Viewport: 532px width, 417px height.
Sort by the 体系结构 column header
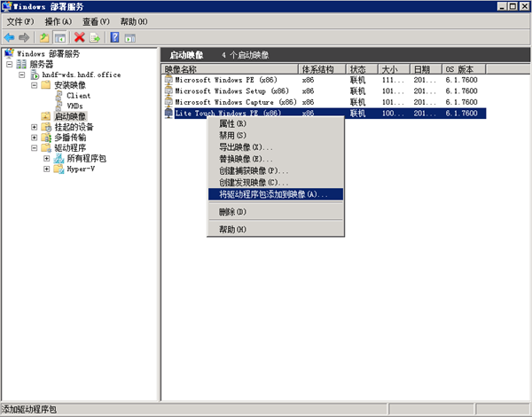point(322,69)
